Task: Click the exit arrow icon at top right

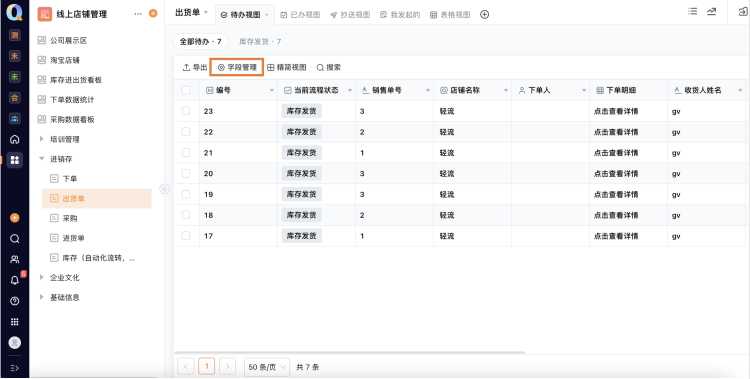Action: tap(744, 12)
